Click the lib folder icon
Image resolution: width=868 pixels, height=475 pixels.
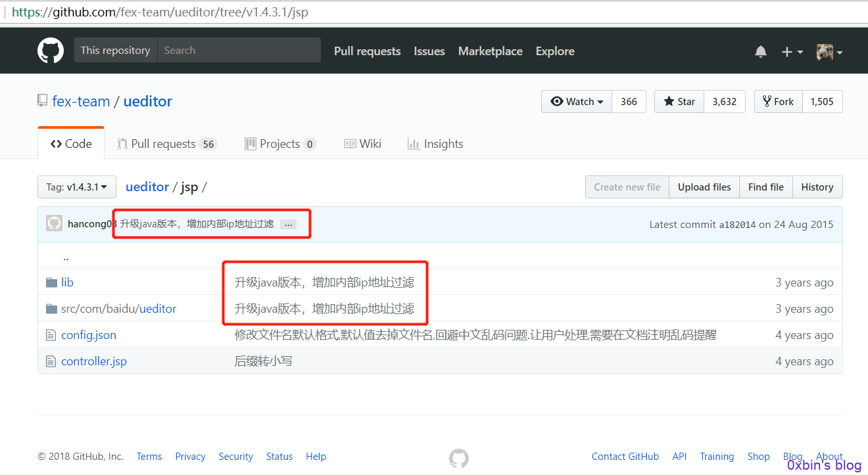52,283
